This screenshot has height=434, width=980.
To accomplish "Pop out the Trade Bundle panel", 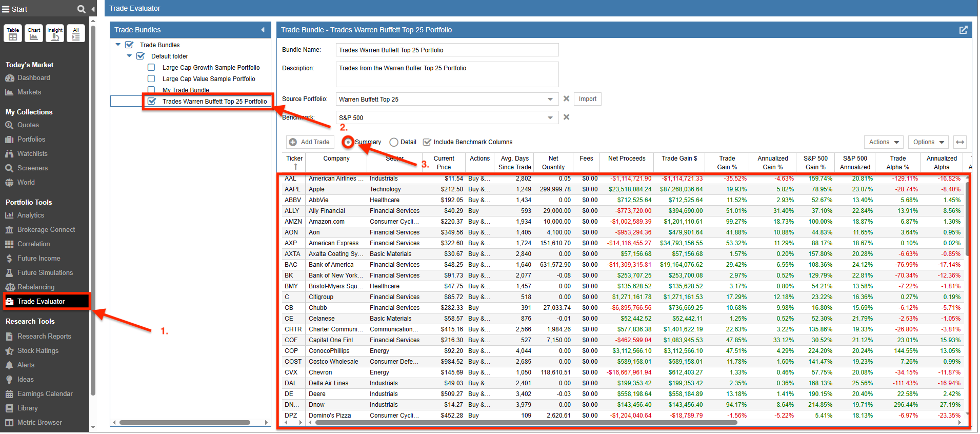I will click(964, 30).
